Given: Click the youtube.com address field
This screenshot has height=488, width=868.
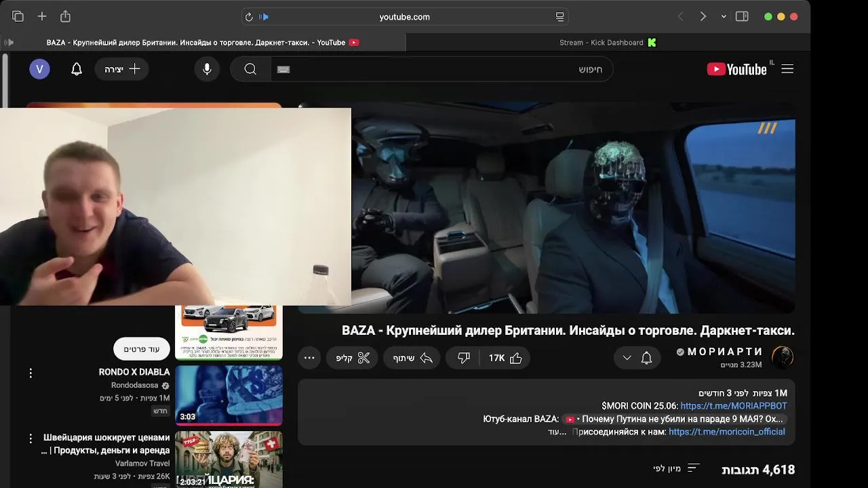Looking at the screenshot, I should (405, 17).
